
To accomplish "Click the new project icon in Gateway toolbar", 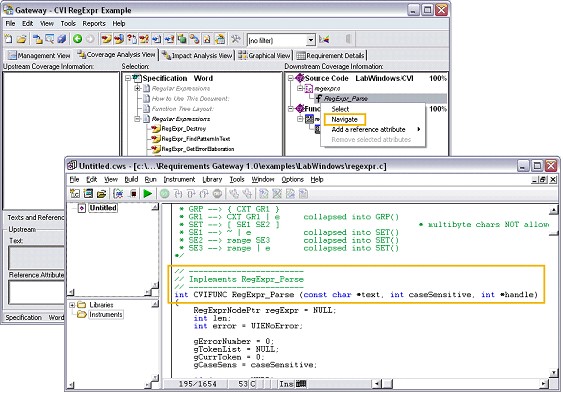I will 8,39.
